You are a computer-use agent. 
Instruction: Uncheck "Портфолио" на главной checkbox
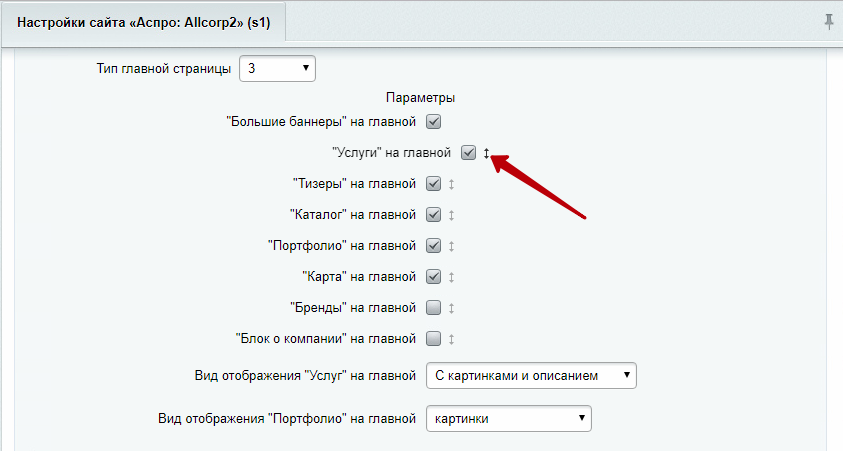(433, 246)
